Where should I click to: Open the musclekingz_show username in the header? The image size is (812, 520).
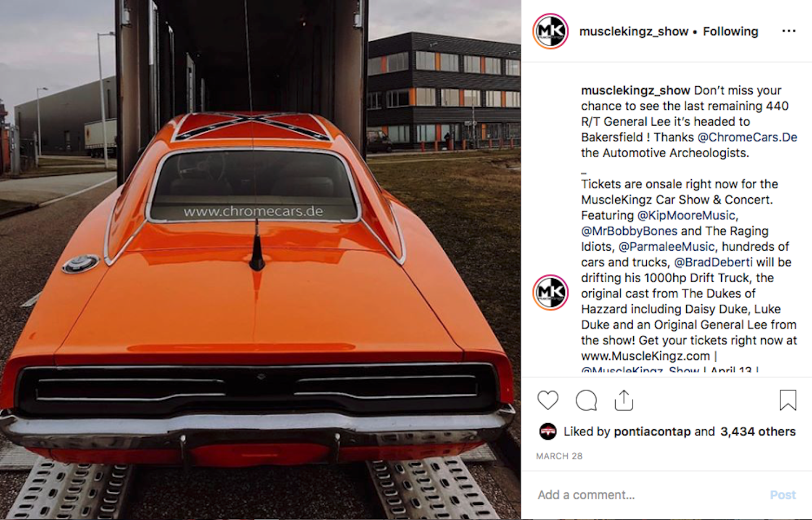click(x=634, y=32)
